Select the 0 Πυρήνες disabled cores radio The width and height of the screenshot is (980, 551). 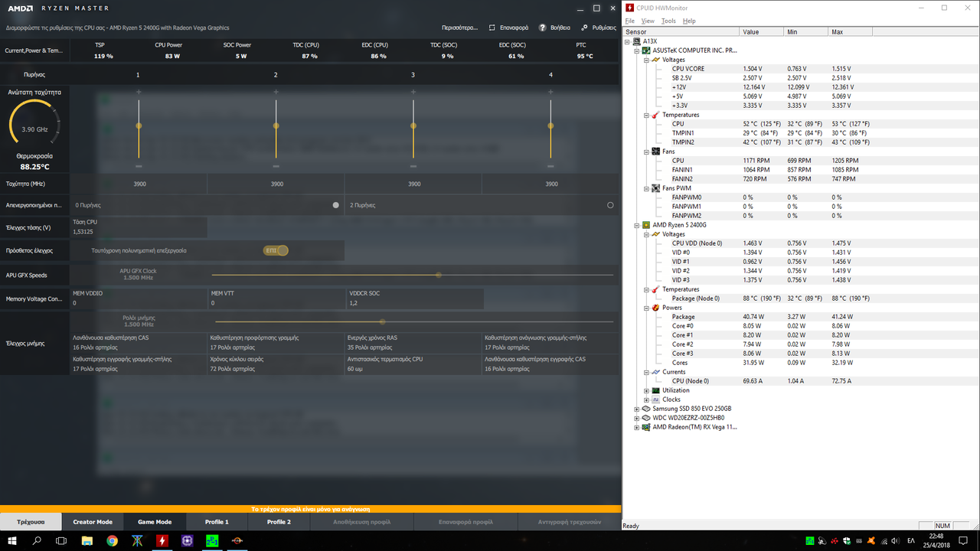335,205
